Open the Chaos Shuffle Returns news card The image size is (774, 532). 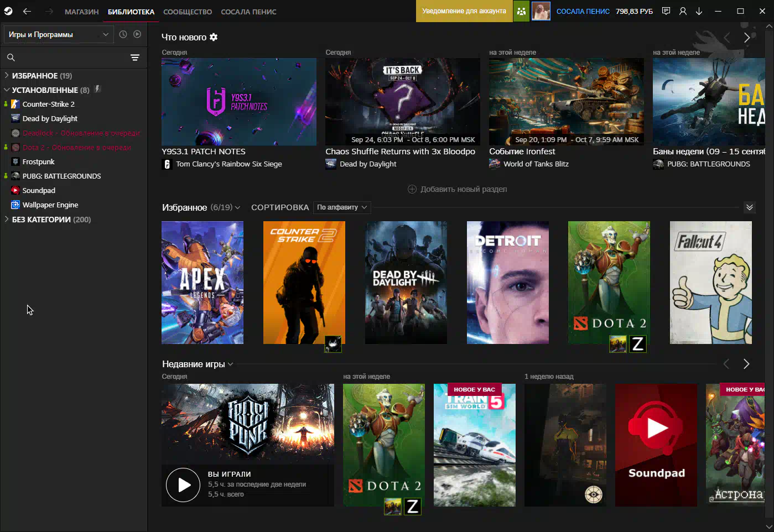pyautogui.click(x=403, y=102)
